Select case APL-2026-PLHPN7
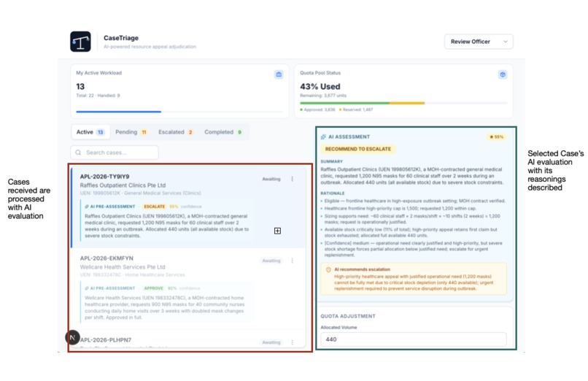The image size is (588, 381). point(188,340)
